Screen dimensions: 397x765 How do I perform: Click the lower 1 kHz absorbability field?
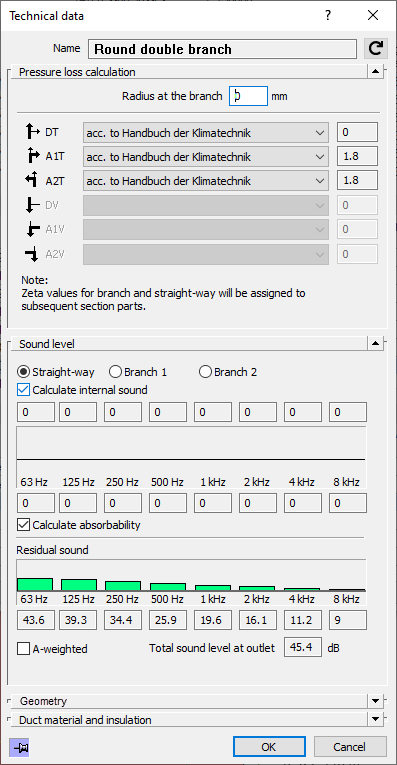point(213,503)
